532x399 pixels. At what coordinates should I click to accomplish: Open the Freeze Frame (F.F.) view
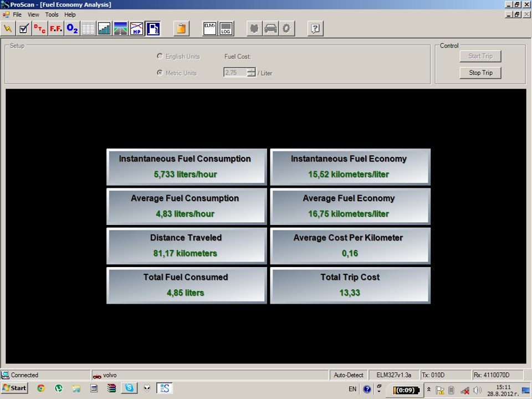(x=56, y=28)
